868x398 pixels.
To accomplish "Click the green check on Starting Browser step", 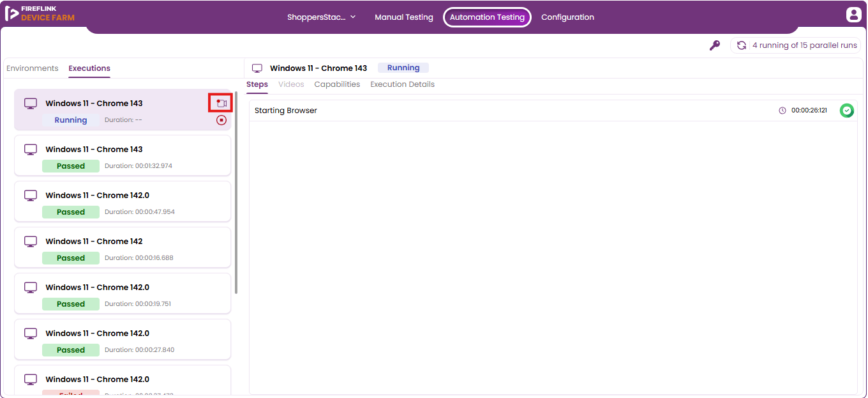I will pyautogui.click(x=847, y=111).
